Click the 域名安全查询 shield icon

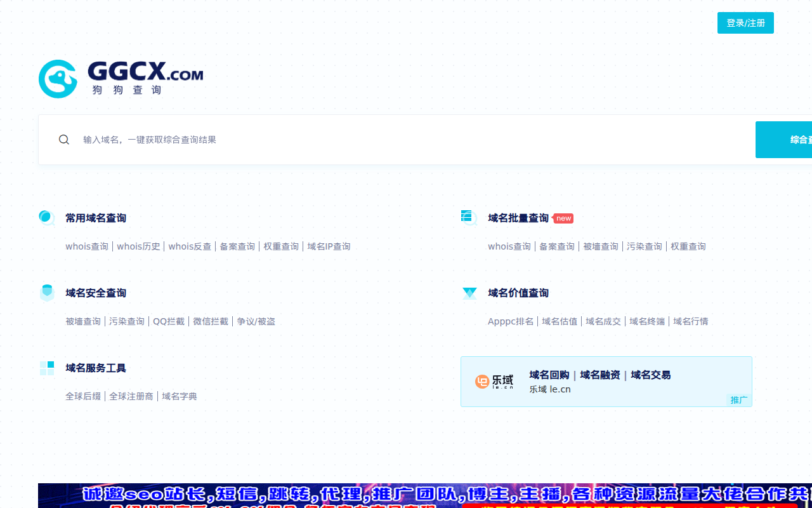click(x=47, y=293)
